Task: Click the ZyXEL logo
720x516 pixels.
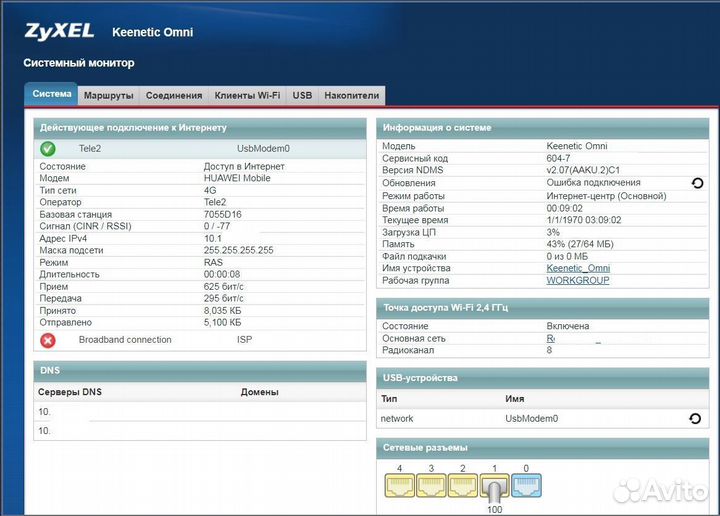Action: [x=59, y=31]
